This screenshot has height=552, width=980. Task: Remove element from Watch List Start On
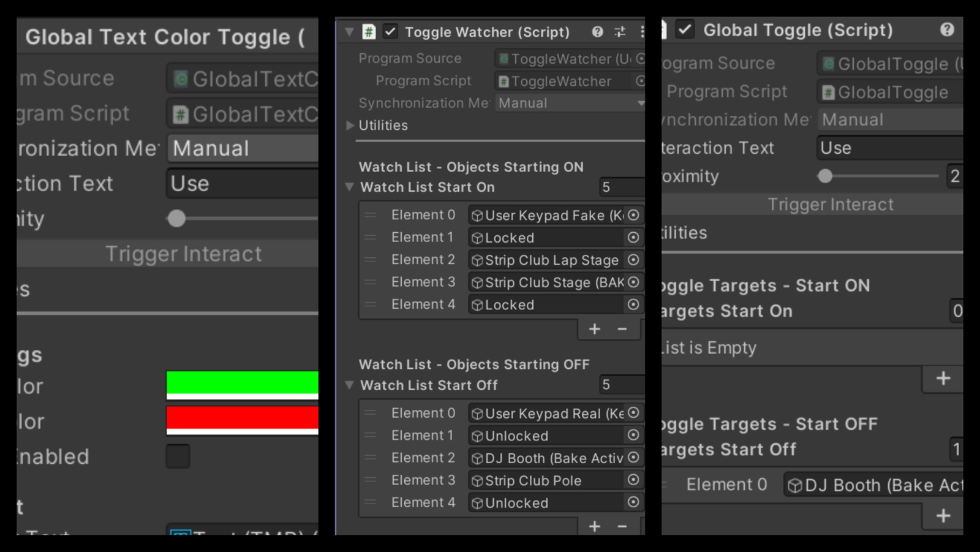tap(622, 330)
